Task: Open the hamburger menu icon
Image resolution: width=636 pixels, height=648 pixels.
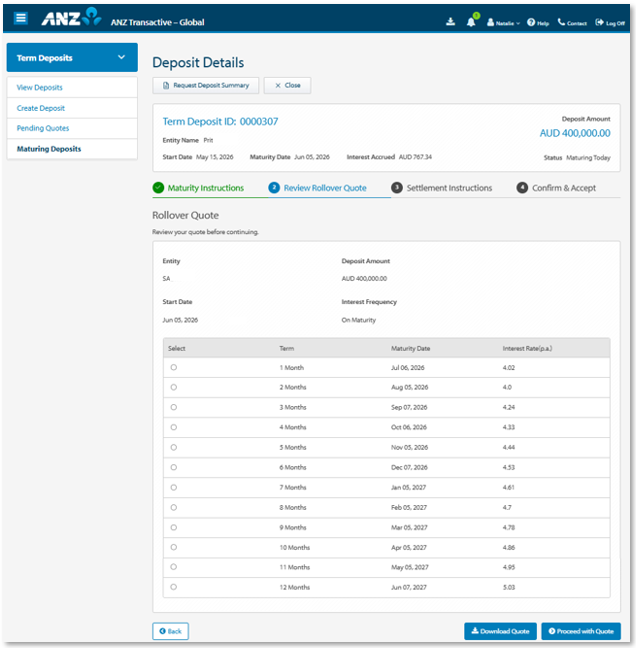Action: (x=21, y=18)
